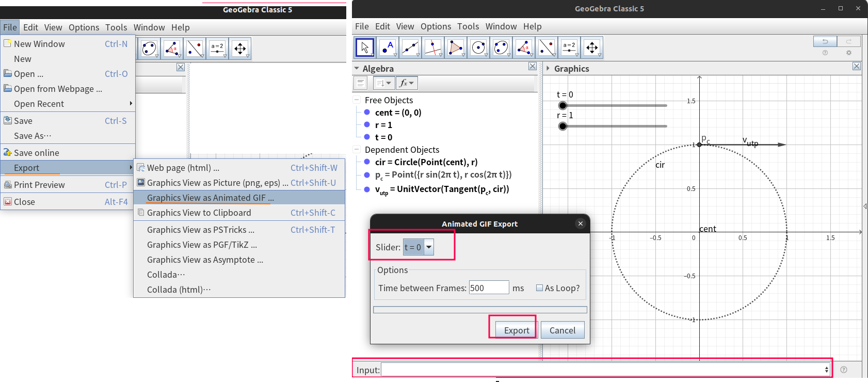Toggle visibility of cir circle object

pyautogui.click(x=367, y=162)
